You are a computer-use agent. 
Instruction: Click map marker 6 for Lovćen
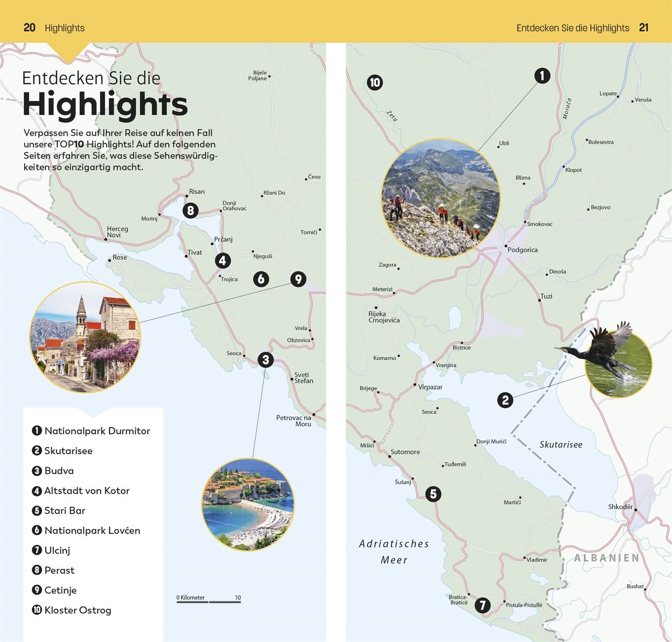point(261,279)
